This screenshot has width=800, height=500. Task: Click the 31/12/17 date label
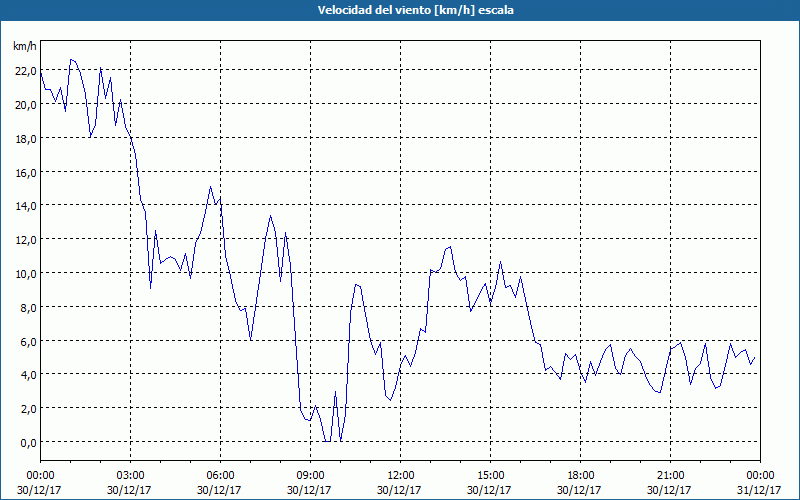760,490
